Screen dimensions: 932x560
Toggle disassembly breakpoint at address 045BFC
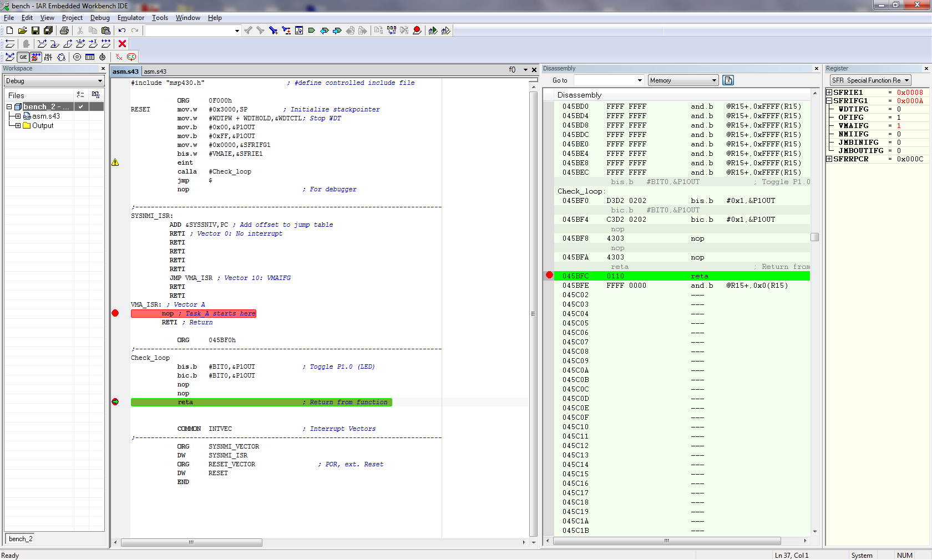click(x=549, y=276)
